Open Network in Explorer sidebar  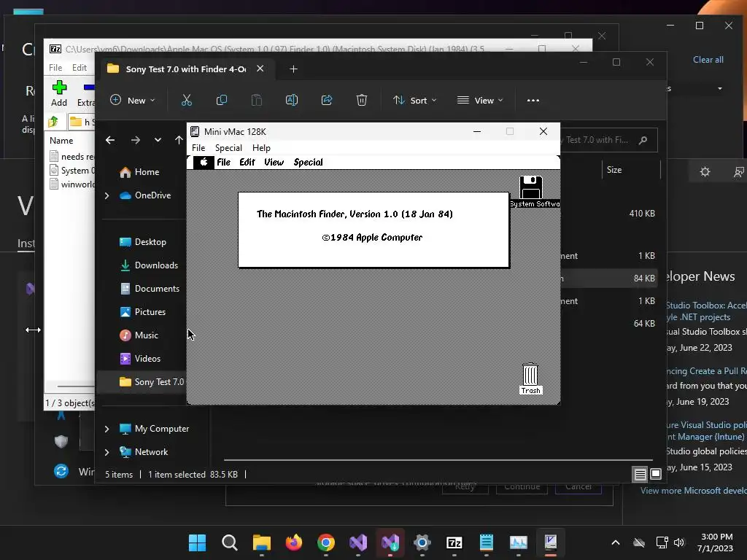(x=143, y=452)
